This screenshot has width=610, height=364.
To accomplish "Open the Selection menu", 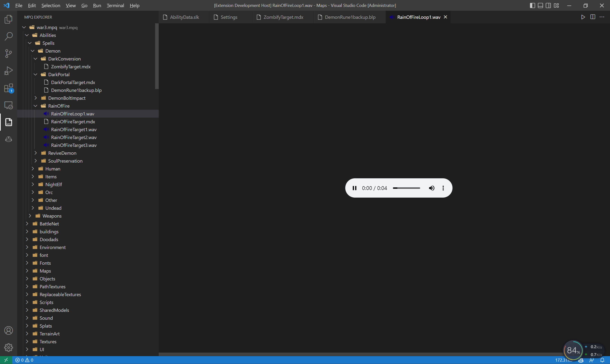I will tap(51, 5).
